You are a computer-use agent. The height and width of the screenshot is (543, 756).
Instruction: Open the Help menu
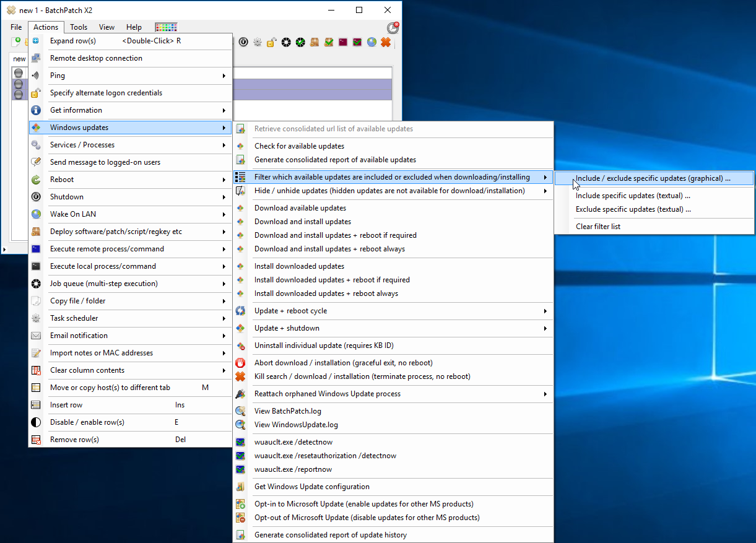tap(134, 27)
